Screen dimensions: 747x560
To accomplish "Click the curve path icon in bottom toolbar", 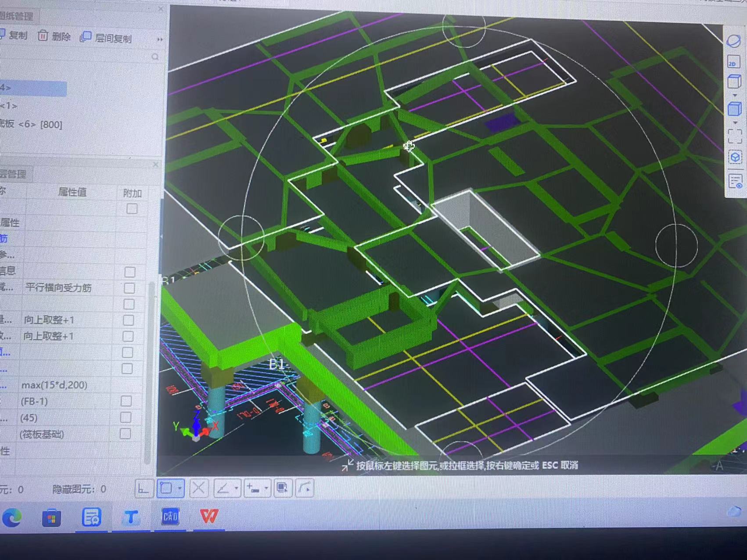I will pos(305,488).
